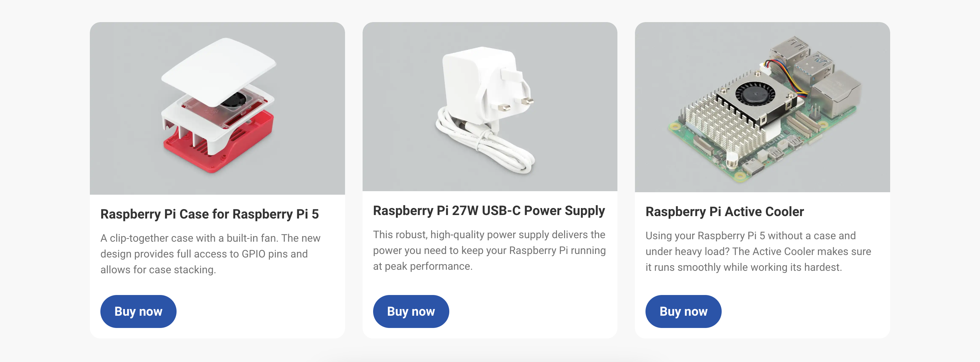Click the Ethernet port on the Pi board
980x362 pixels.
(x=837, y=93)
